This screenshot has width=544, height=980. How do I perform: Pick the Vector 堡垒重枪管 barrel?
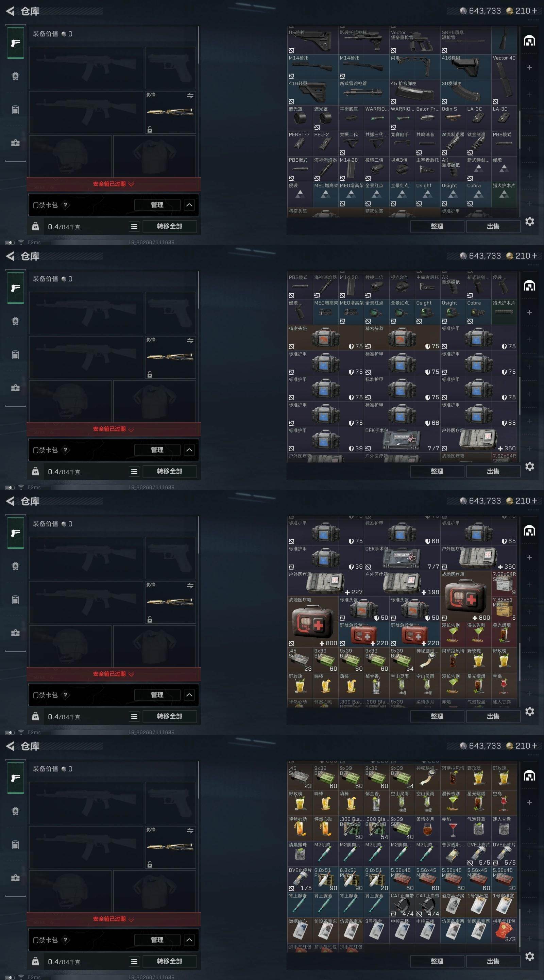(415, 42)
